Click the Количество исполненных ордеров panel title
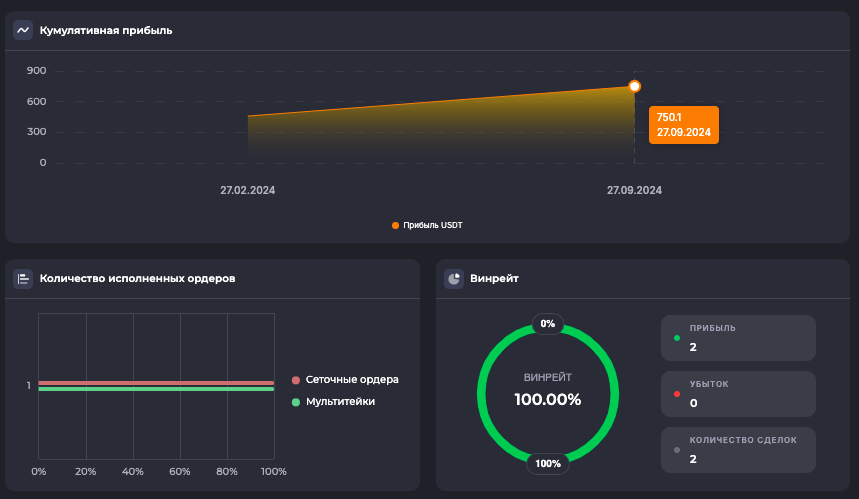 (137, 279)
